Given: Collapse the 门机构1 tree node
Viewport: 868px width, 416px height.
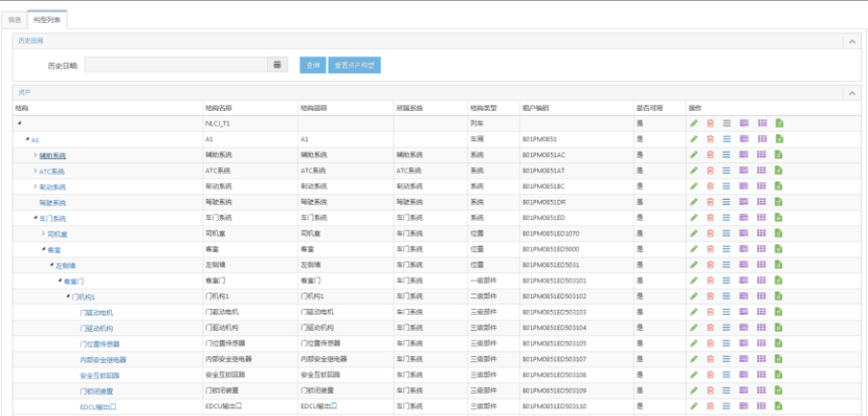Looking at the screenshot, I should tap(68, 296).
